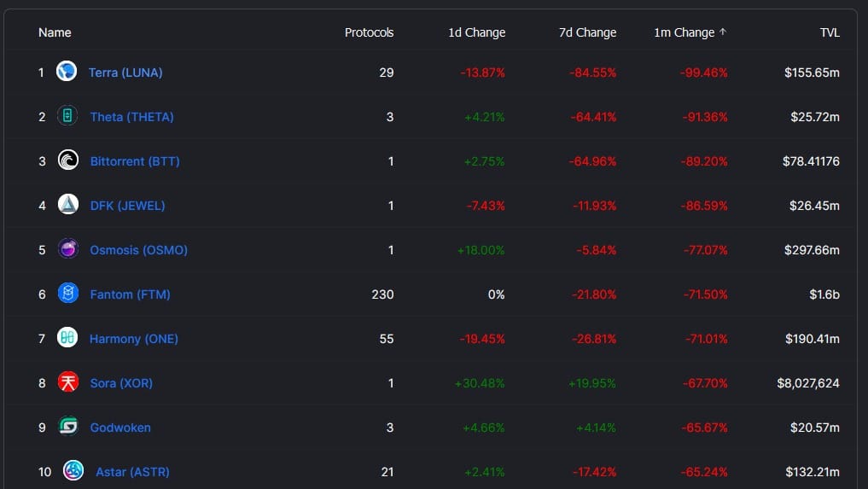
Task: Open the Sora (XOR) link
Action: click(x=121, y=382)
